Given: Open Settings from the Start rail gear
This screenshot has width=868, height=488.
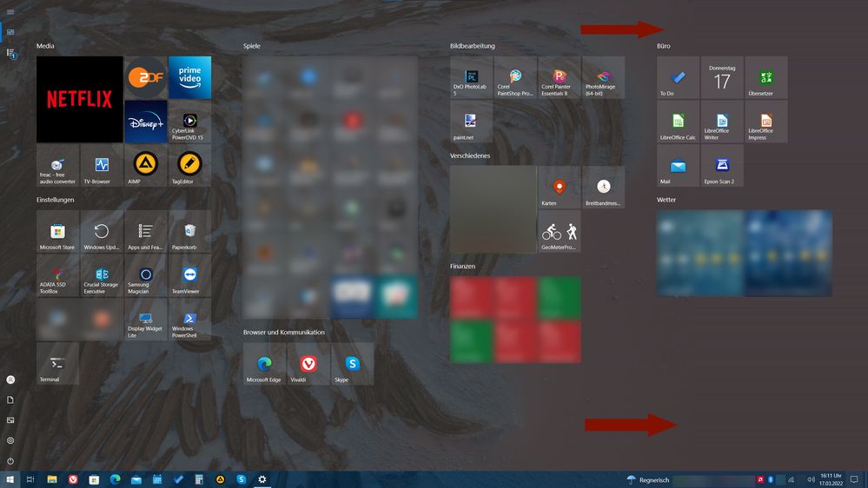Looking at the screenshot, I should 10,441.
